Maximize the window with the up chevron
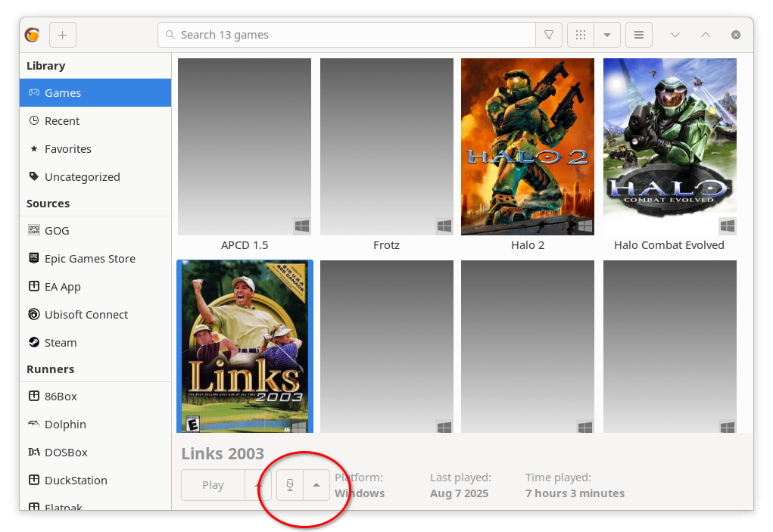 706,35
